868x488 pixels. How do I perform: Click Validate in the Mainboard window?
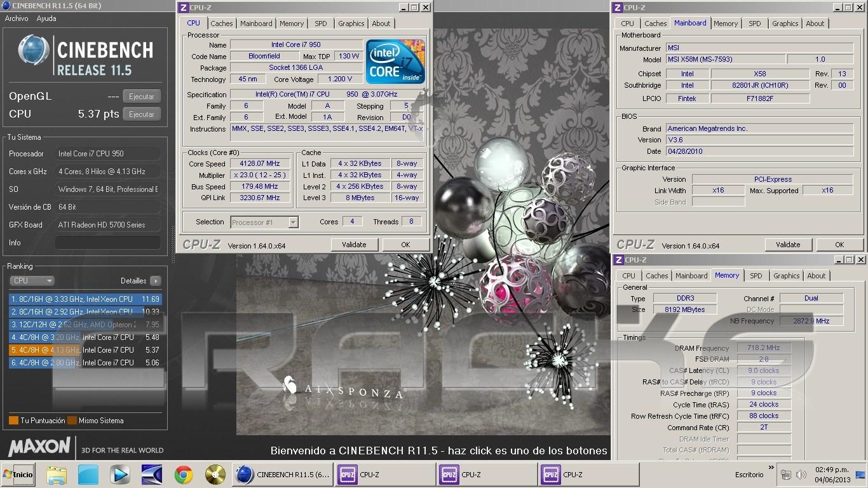[x=788, y=245]
